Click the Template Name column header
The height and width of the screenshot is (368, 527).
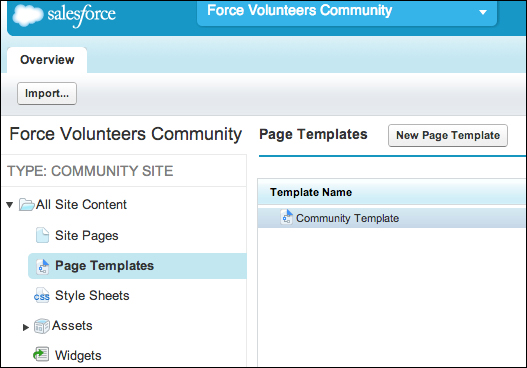coord(311,192)
